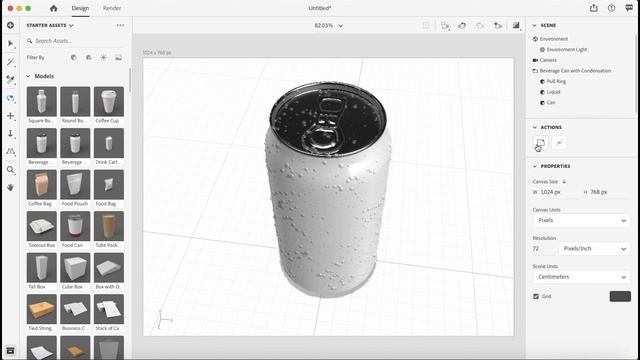Toggle canvas size aspect ratio lock
This screenshot has width=640, height=360.
564,182
